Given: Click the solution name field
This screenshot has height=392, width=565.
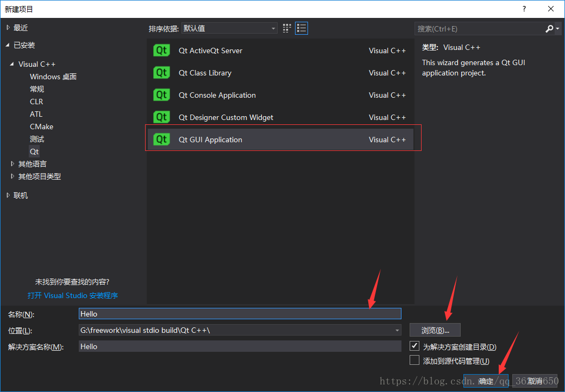Looking at the screenshot, I should pyautogui.click(x=240, y=346).
